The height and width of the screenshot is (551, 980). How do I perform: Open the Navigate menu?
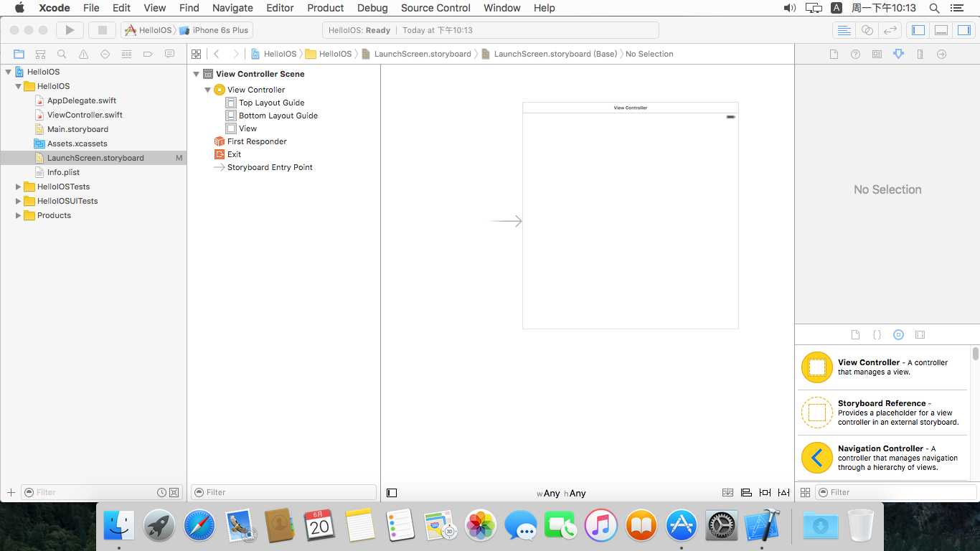[x=232, y=8]
